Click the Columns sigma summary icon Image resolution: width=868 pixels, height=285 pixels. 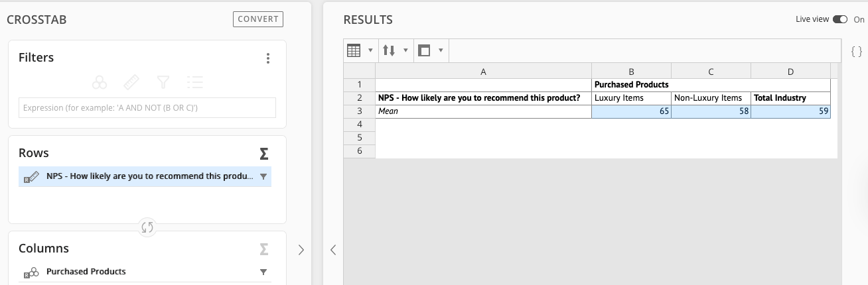(264, 249)
